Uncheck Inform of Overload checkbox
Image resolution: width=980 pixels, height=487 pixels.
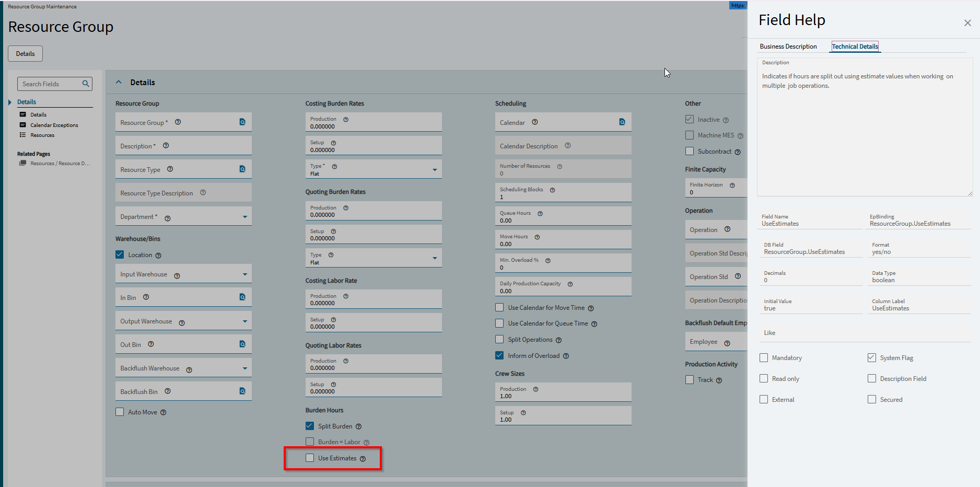pos(499,355)
